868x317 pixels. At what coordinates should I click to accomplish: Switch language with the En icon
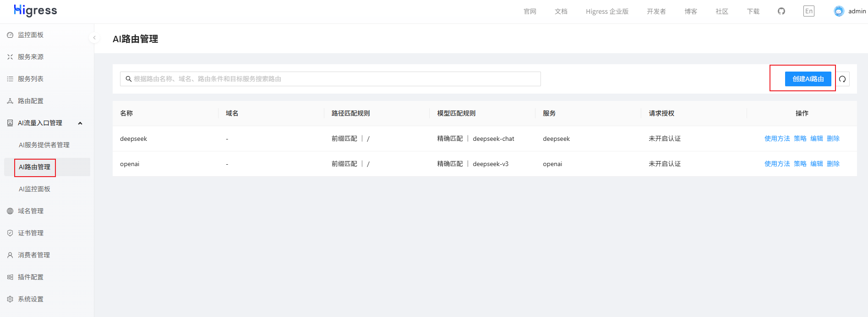click(x=809, y=11)
